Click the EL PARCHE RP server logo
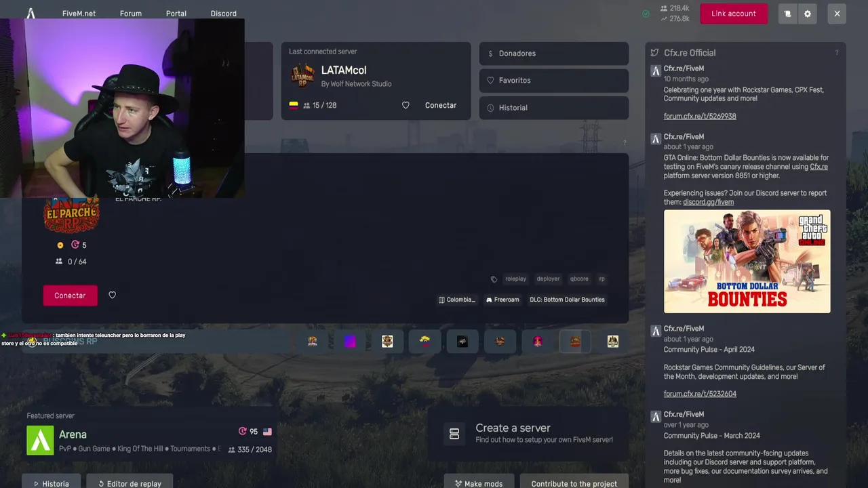This screenshot has height=488, width=868. (x=71, y=216)
